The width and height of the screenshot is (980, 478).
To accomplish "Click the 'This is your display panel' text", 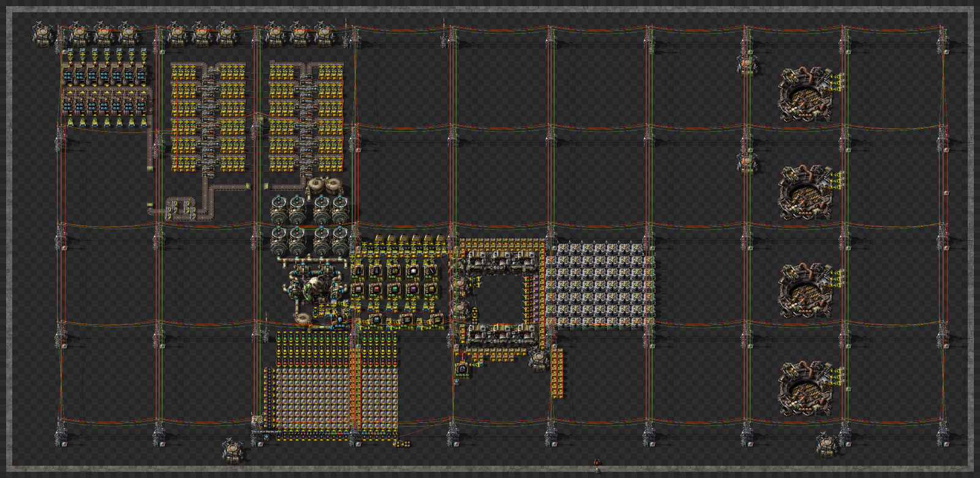I will [x=266, y=431].
